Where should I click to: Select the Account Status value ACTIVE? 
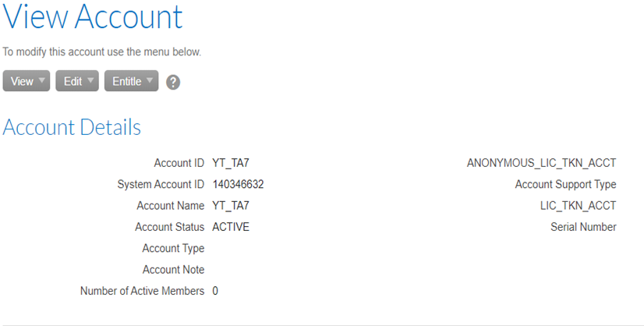pos(231,227)
